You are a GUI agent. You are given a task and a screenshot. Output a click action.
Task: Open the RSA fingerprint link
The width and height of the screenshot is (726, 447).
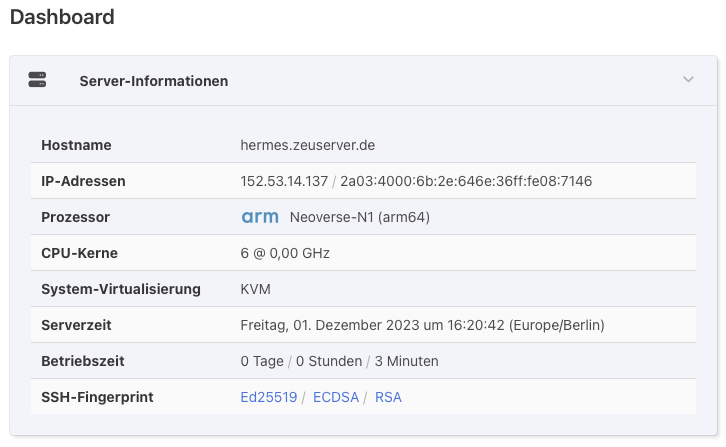pyautogui.click(x=388, y=397)
